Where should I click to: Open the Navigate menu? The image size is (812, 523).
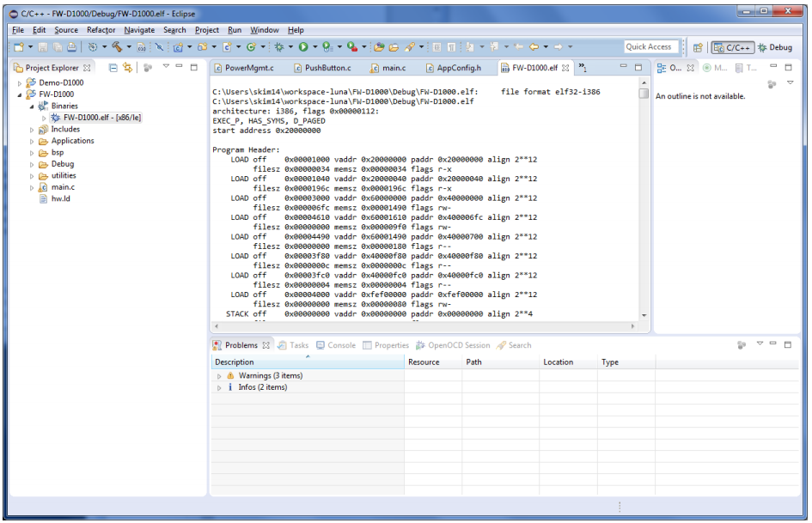[139, 30]
